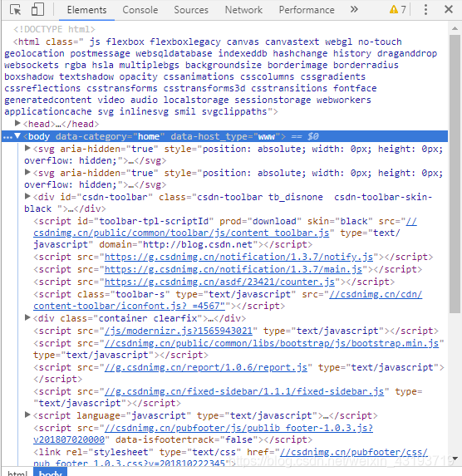The image size is (462, 476).
Task: Open the Sources tab
Action: (x=191, y=10)
